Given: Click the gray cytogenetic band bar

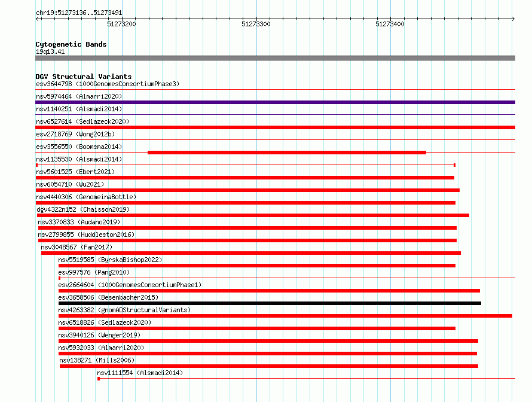Looking at the screenshot, I should (x=275, y=58).
